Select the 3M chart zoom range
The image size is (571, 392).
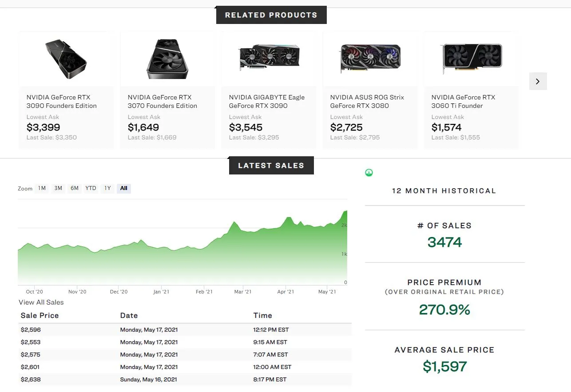click(58, 188)
